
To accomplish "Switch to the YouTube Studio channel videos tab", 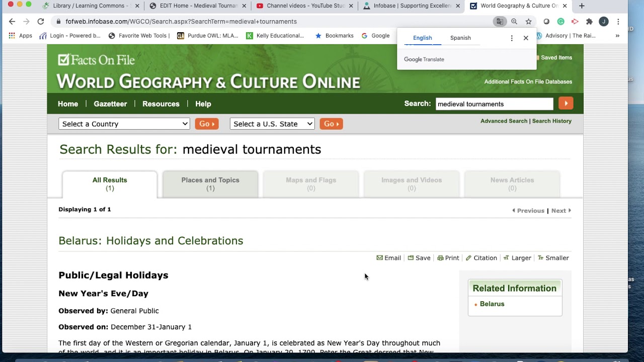I will pos(305,6).
